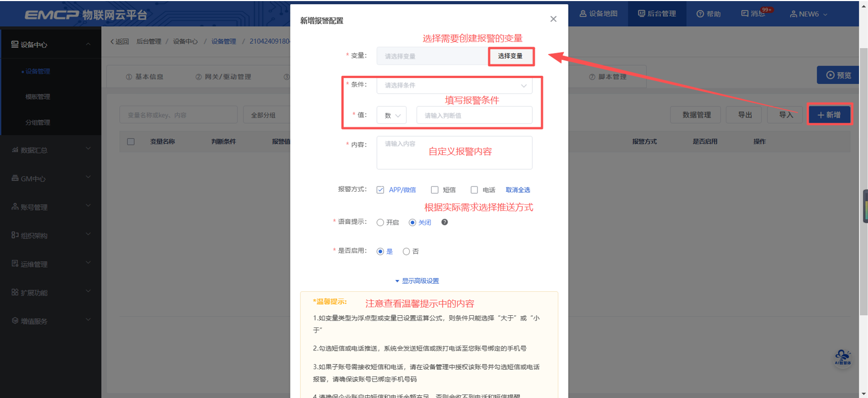Click the 请输入内容 content textarea
Viewport: 868px width, 398px height.
(x=455, y=153)
